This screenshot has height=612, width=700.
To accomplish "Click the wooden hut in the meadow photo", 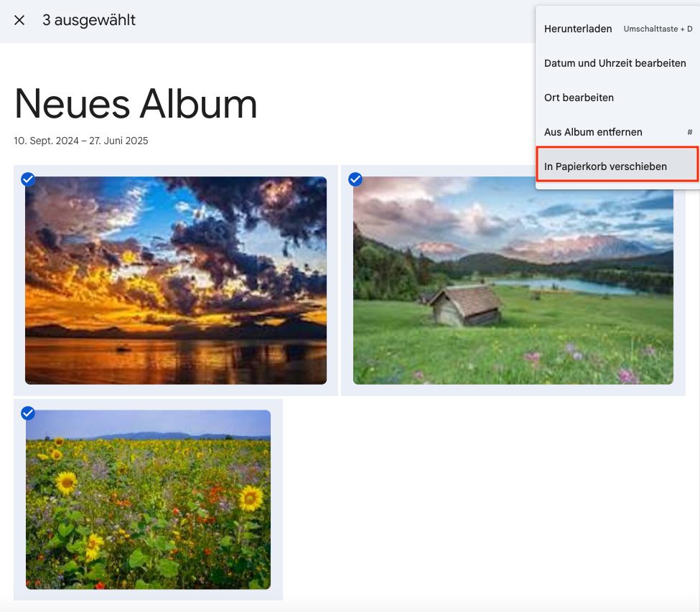I will tap(466, 305).
